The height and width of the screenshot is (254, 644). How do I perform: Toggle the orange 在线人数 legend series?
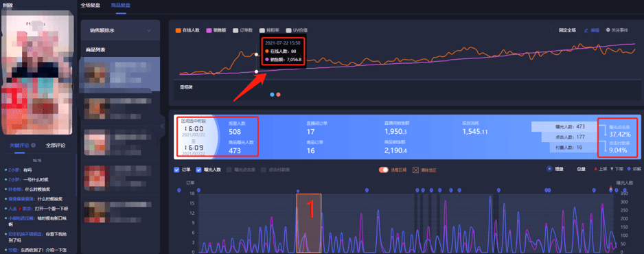(x=178, y=30)
